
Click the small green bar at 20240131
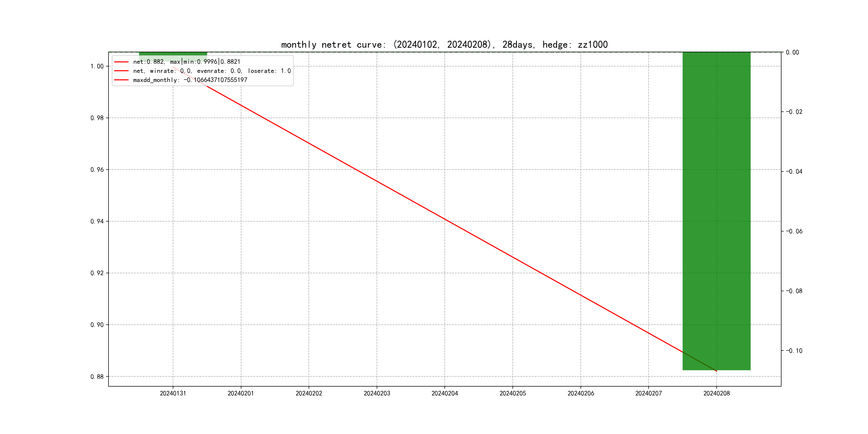coord(173,54)
